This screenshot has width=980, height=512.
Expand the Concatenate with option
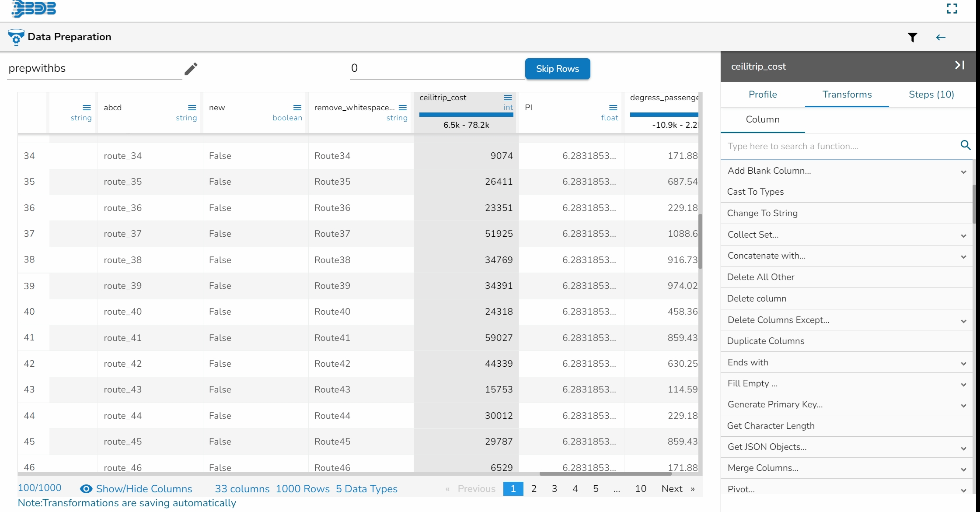(963, 256)
